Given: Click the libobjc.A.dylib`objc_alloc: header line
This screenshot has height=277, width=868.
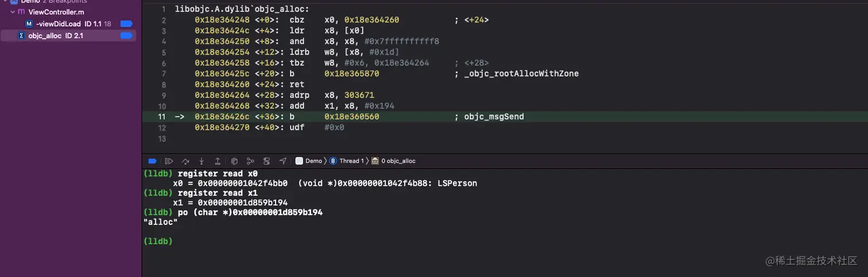Looking at the screenshot, I should pyautogui.click(x=242, y=9).
